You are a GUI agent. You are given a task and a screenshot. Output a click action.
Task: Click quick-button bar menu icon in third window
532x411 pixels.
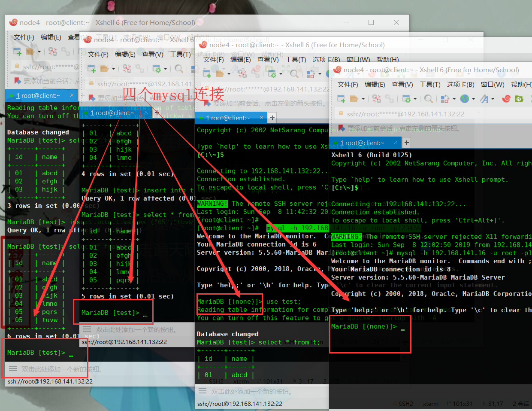click(x=202, y=391)
